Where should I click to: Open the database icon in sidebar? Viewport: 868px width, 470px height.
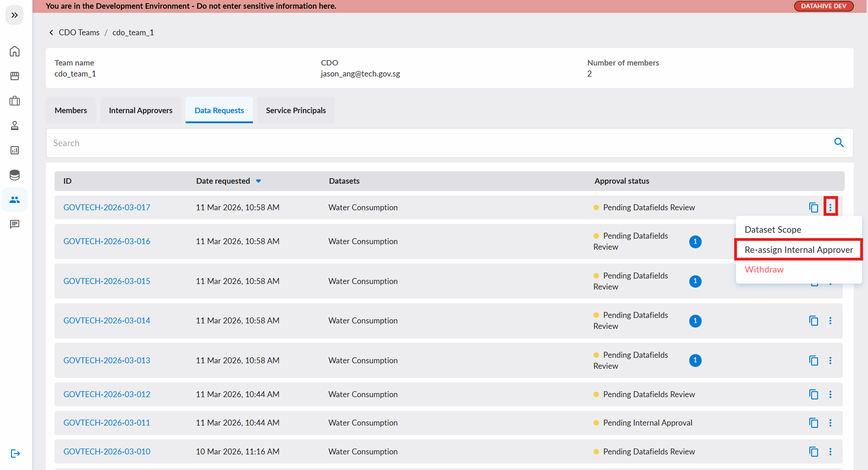point(15,175)
